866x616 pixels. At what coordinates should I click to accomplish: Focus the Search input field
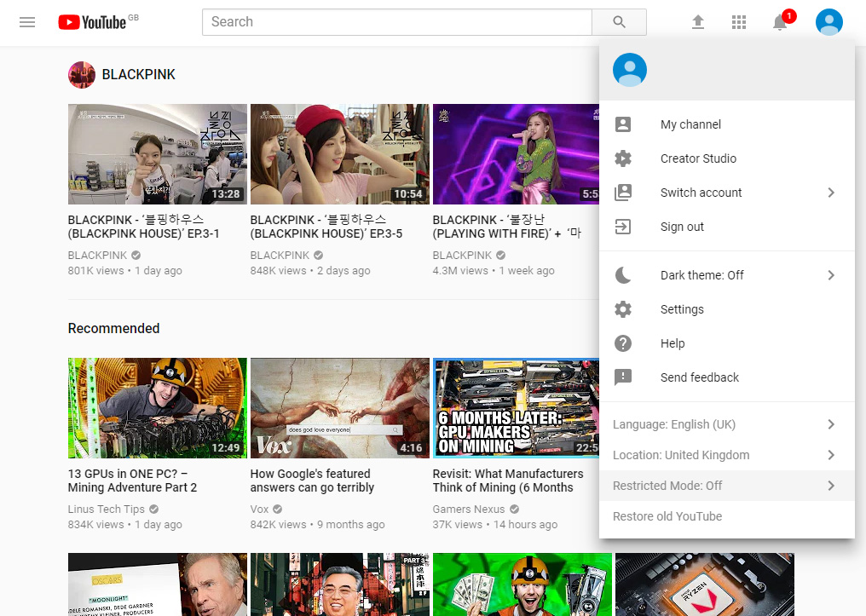pos(397,22)
